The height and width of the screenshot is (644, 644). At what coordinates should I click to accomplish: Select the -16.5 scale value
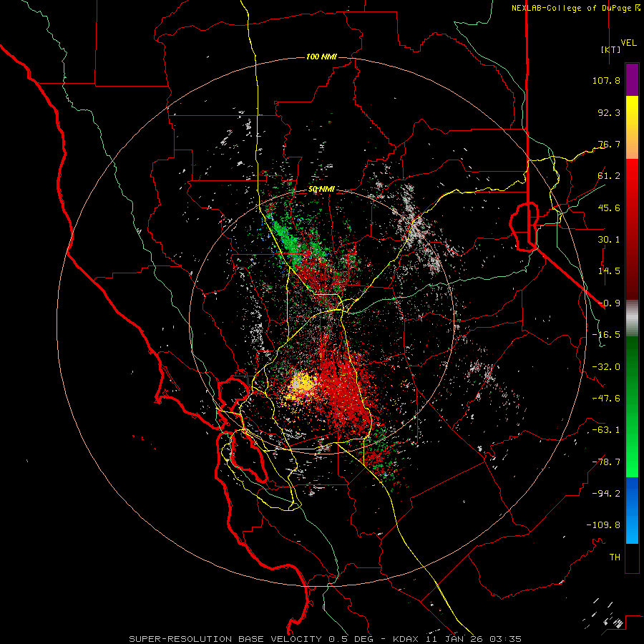click(606, 335)
